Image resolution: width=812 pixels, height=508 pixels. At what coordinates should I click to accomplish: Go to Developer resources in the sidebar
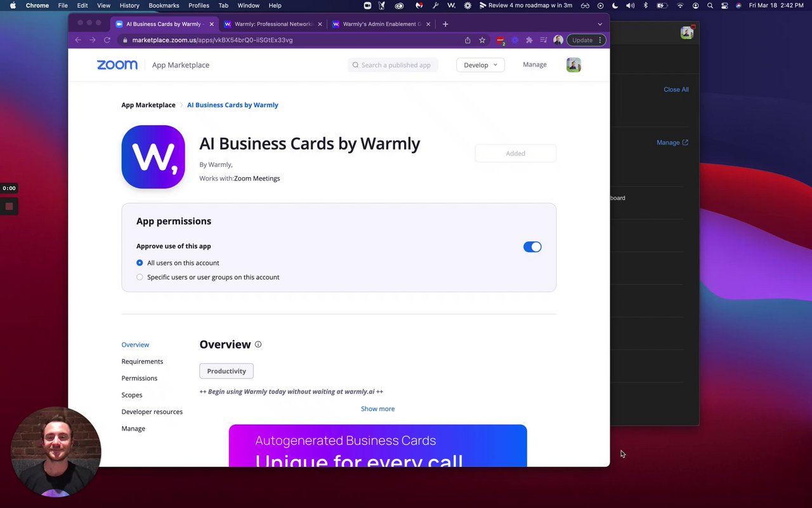coord(152,411)
